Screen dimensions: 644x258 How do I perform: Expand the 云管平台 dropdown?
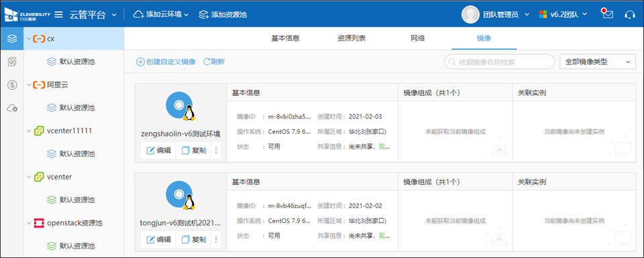93,15
